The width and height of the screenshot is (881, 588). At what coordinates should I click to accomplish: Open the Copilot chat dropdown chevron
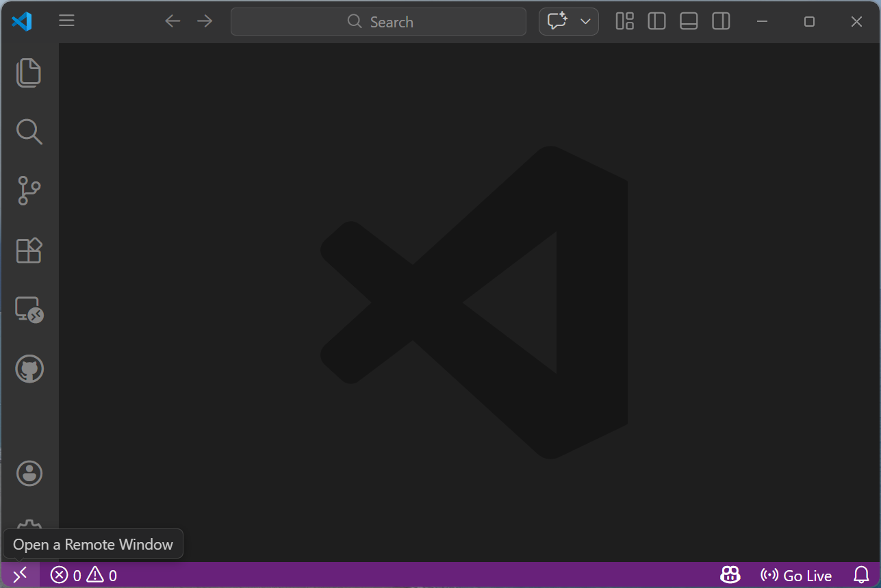click(585, 21)
